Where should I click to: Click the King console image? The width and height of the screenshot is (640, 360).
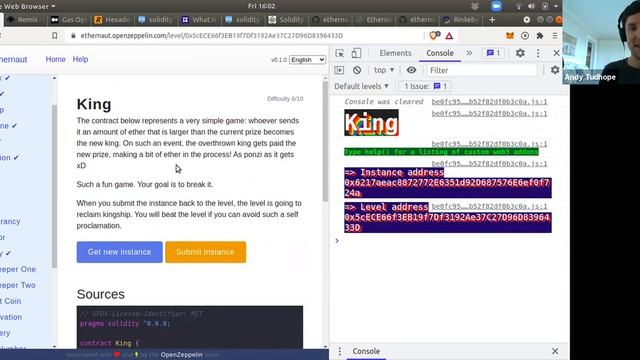[x=371, y=123]
